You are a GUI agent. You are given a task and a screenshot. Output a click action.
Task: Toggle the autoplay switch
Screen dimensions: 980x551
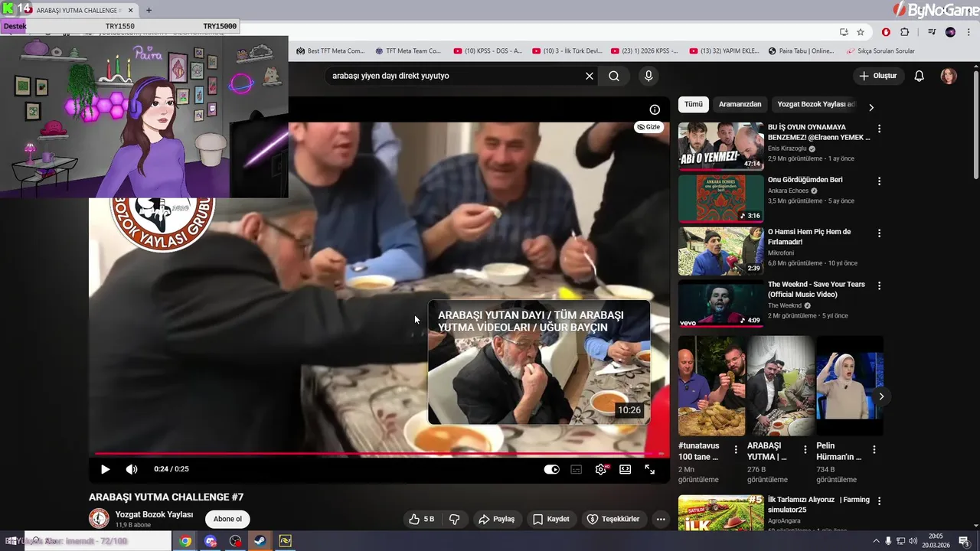[551, 469]
